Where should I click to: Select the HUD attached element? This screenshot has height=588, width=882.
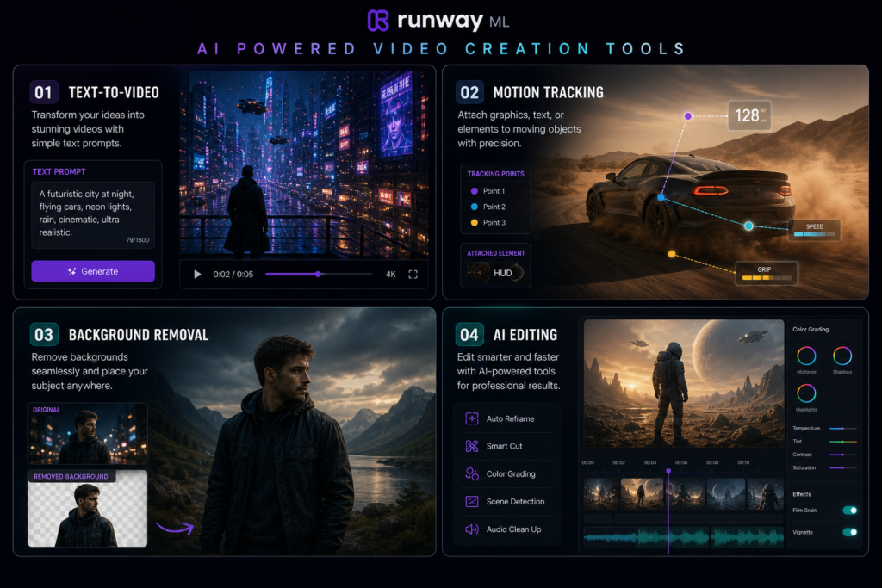point(495,273)
